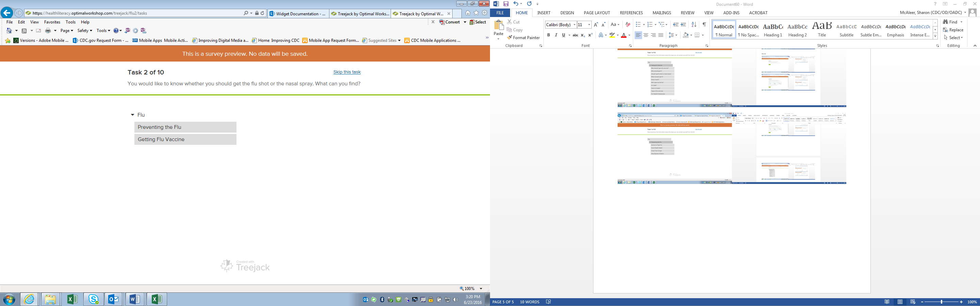980x306 pixels.
Task: Switch to Print Layout view in status bar
Action: (900, 302)
